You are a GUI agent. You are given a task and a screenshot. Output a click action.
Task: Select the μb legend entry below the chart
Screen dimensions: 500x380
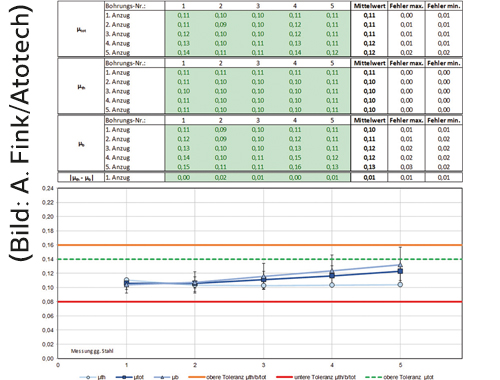(166, 377)
